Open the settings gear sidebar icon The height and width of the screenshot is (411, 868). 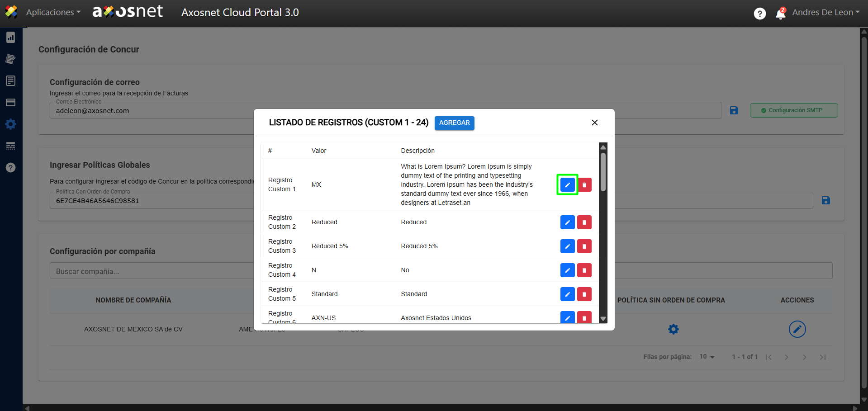click(11, 124)
